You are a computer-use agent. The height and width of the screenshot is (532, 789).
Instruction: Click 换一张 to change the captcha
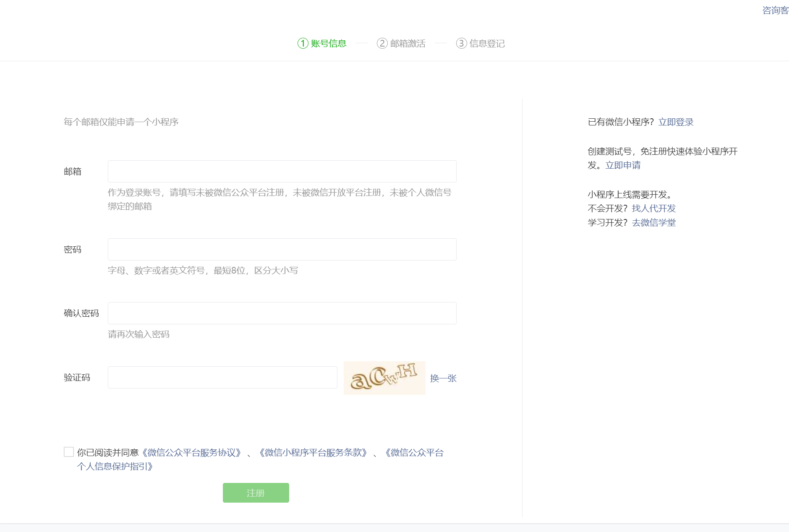443,378
